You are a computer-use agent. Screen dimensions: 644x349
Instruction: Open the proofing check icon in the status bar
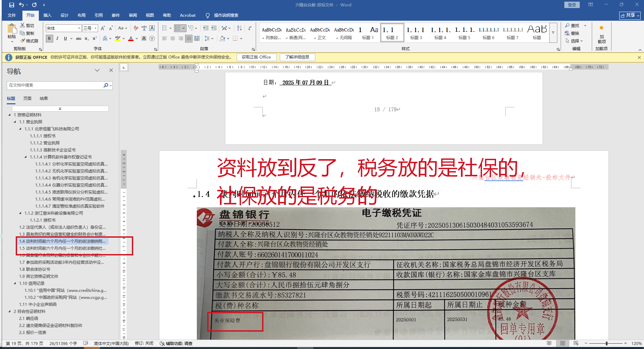86,343
